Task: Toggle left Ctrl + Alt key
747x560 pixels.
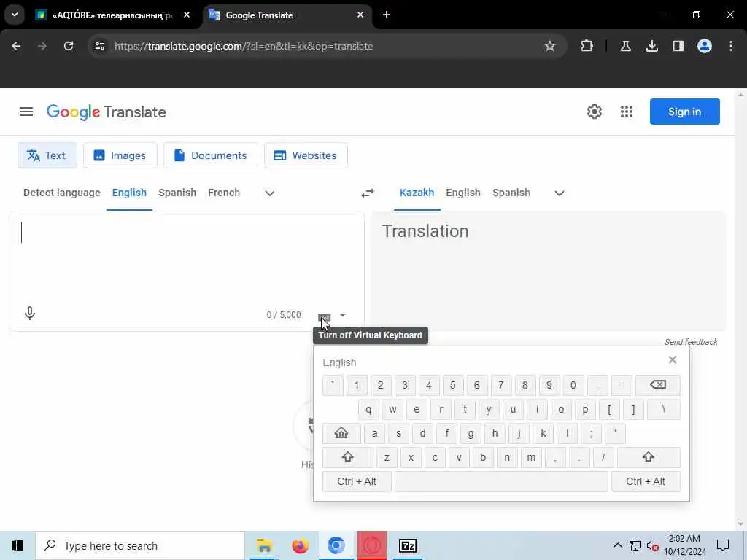Action: (357, 481)
